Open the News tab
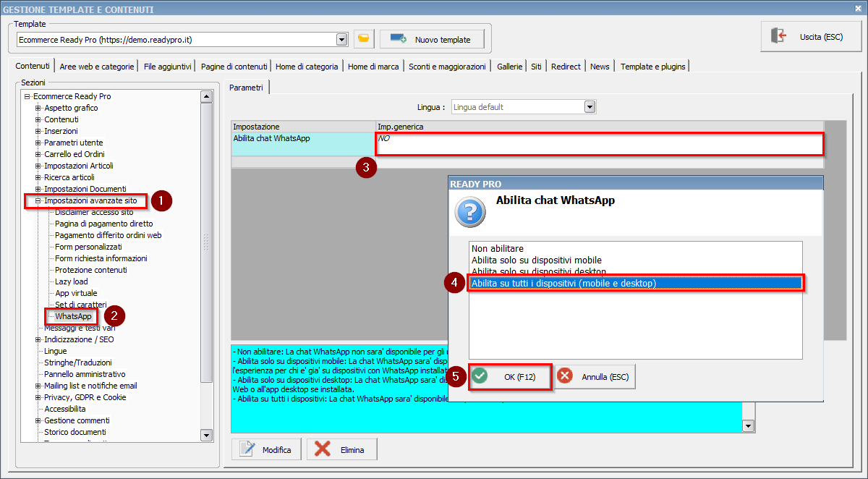The image size is (868, 479). click(600, 67)
